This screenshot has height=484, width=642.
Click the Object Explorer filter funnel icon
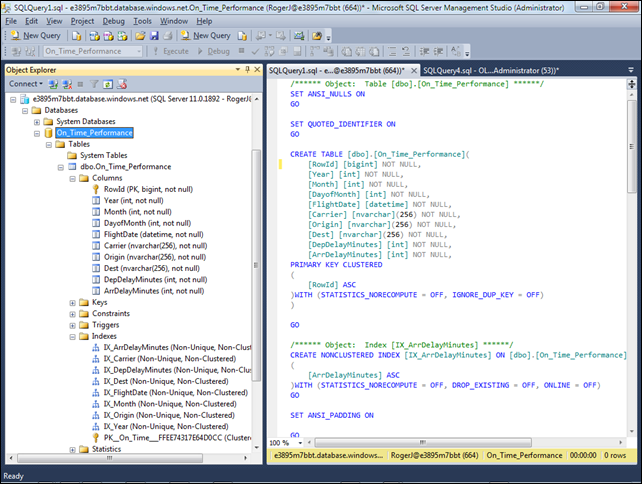pos(94,84)
